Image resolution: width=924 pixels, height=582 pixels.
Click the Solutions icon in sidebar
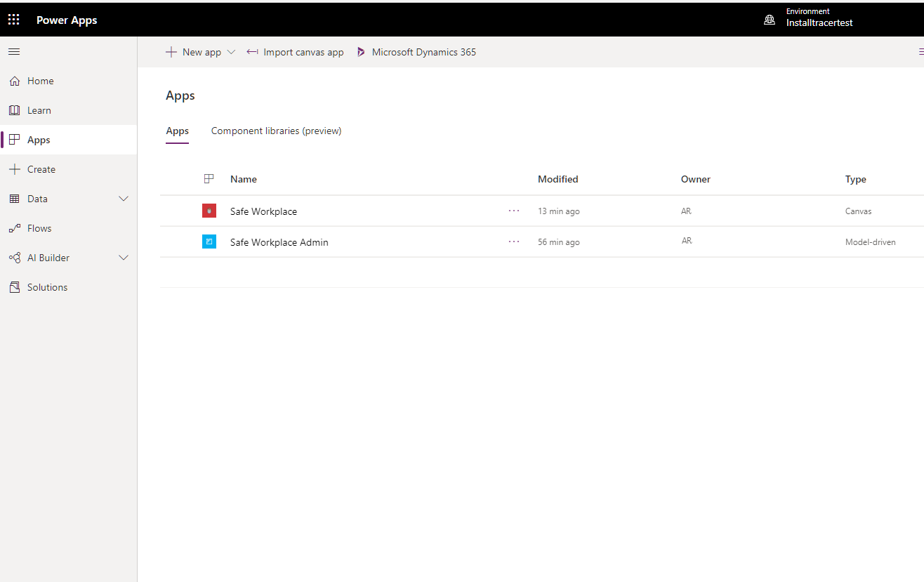[14, 287]
